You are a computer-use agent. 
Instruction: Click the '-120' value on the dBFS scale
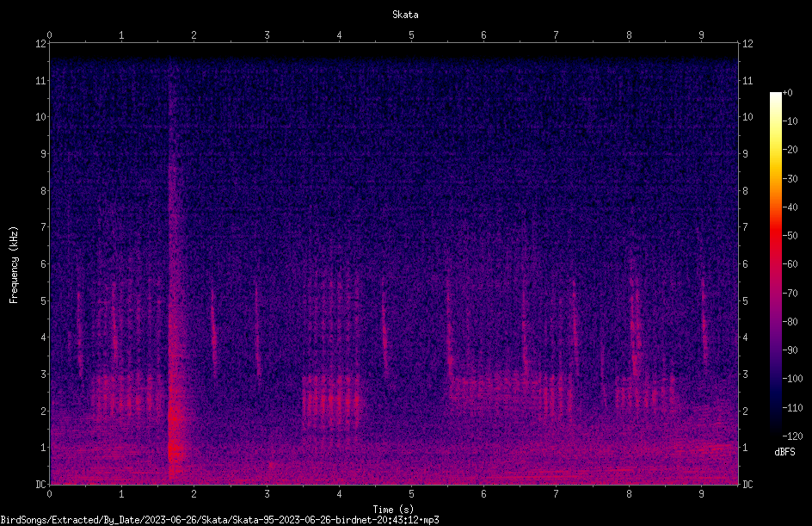pyautogui.click(x=792, y=436)
